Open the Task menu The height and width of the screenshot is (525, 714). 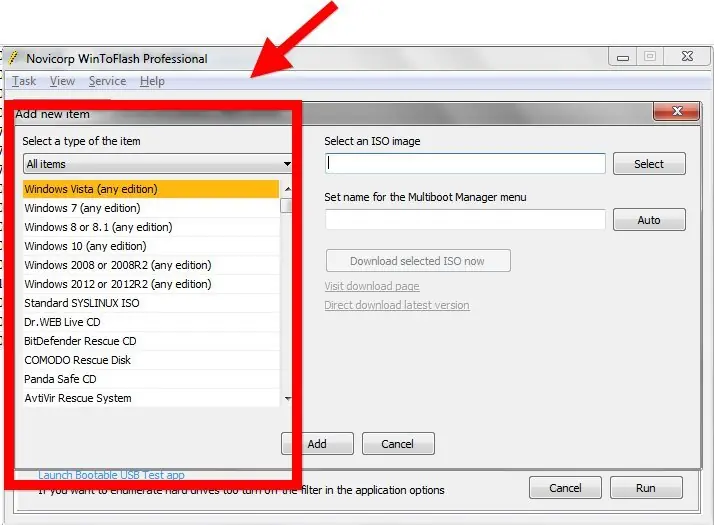point(24,81)
